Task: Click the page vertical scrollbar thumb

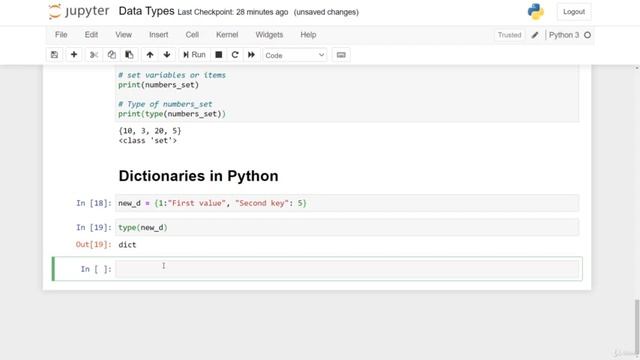Action: pyautogui.click(x=637, y=327)
